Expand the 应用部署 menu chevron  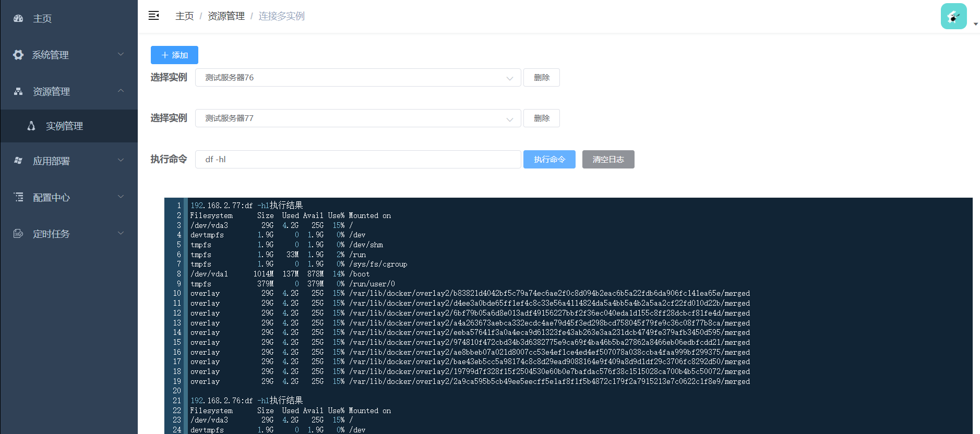tap(121, 160)
